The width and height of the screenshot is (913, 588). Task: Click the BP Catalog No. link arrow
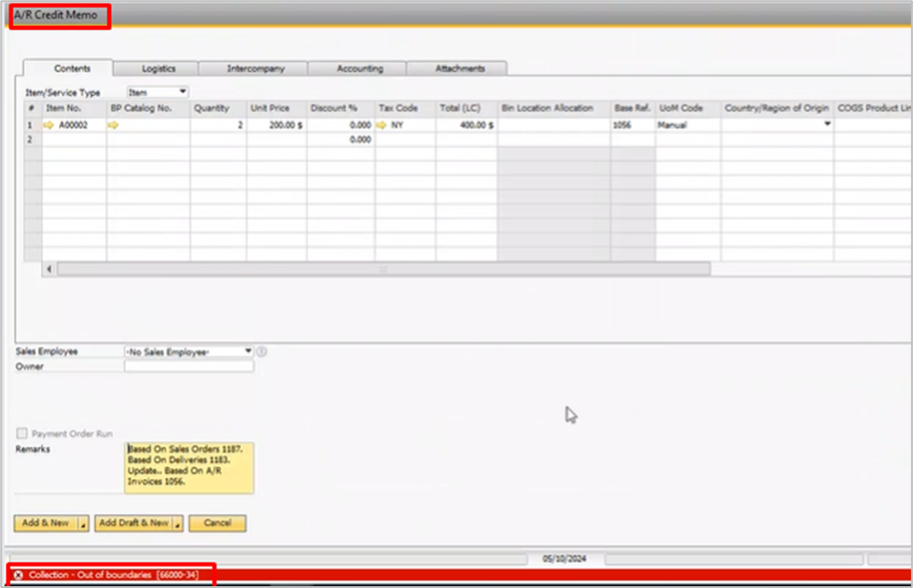click(113, 125)
